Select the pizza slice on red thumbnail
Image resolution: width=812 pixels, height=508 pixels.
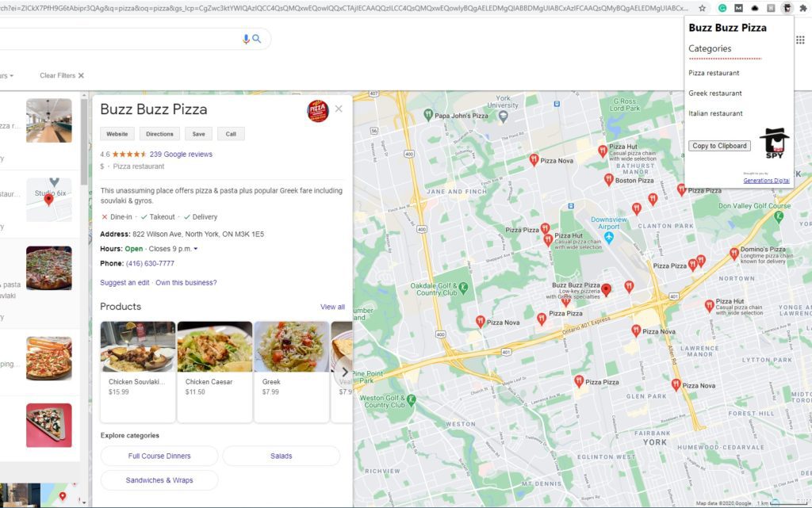pyautogui.click(x=49, y=426)
